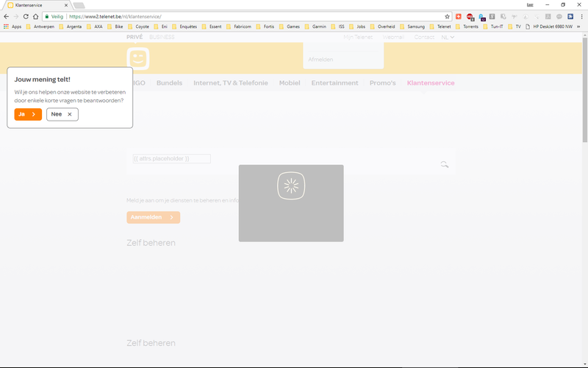The height and width of the screenshot is (368, 588).
Task: Click the Aanmelden login button
Action: [x=153, y=217]
